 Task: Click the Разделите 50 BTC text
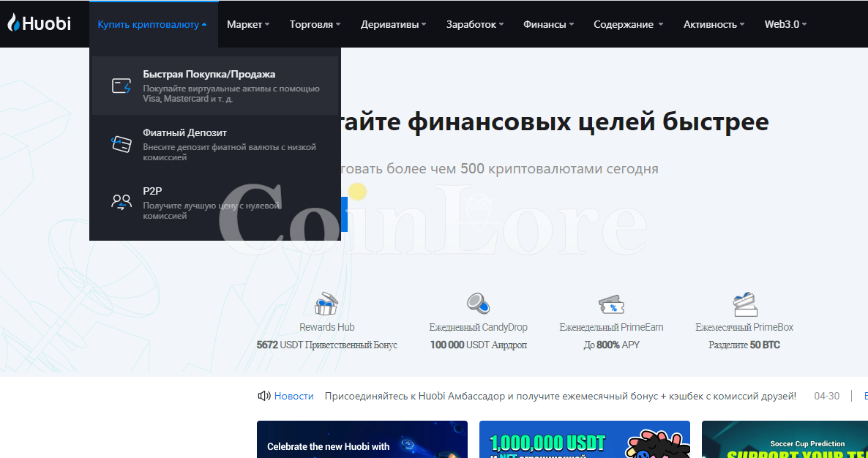744,345
